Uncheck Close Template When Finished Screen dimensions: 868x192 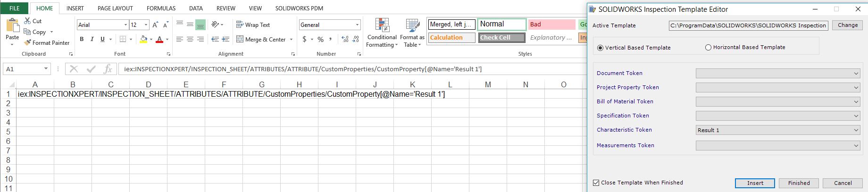596,183
